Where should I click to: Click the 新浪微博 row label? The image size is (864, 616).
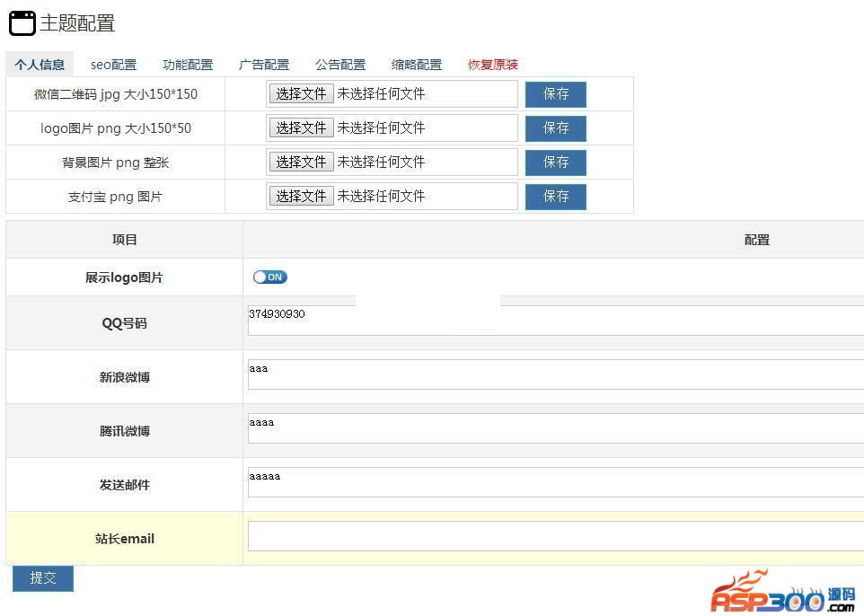[125, 377]
